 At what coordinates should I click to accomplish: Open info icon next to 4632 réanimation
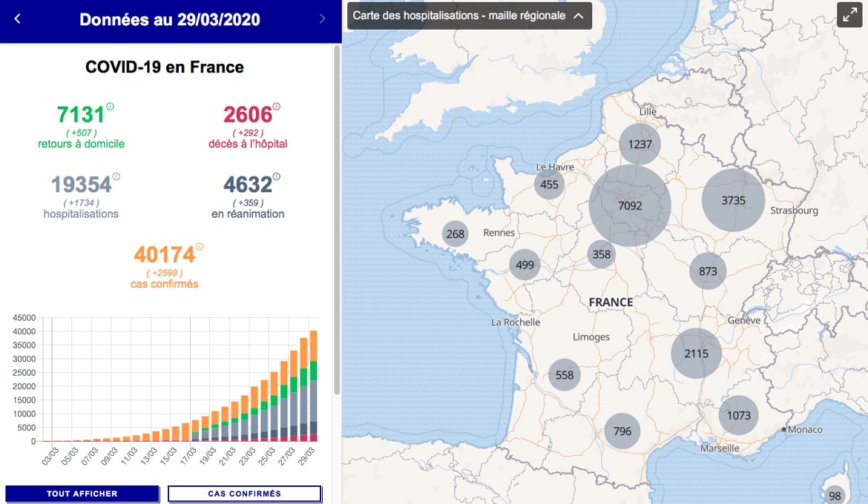(276, 176)
